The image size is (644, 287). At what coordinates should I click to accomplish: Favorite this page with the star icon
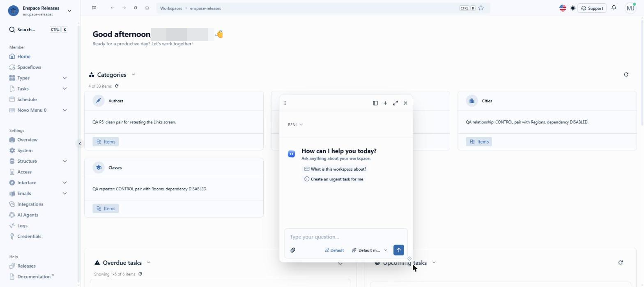(481, 8)
